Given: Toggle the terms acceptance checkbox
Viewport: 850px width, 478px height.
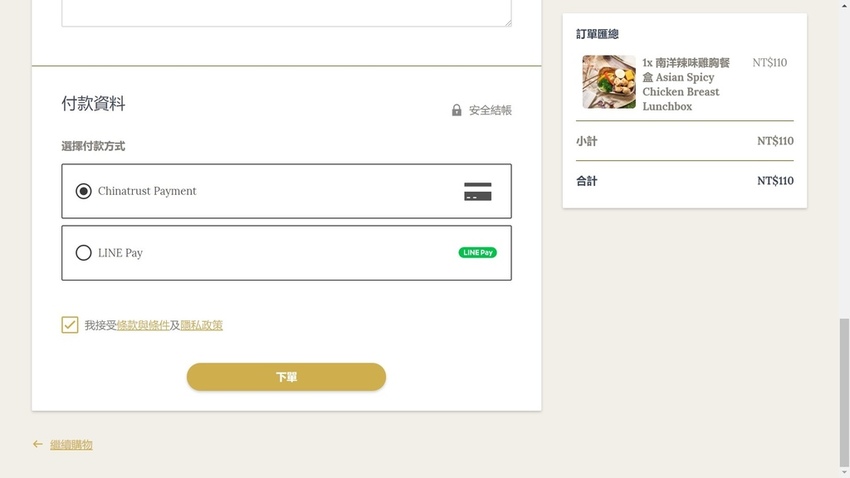Looking at the screenshot, I should [70, 325].
